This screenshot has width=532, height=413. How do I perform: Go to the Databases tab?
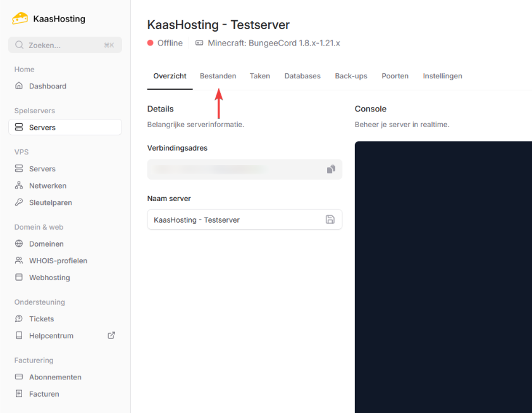click(x=302, y=76)
